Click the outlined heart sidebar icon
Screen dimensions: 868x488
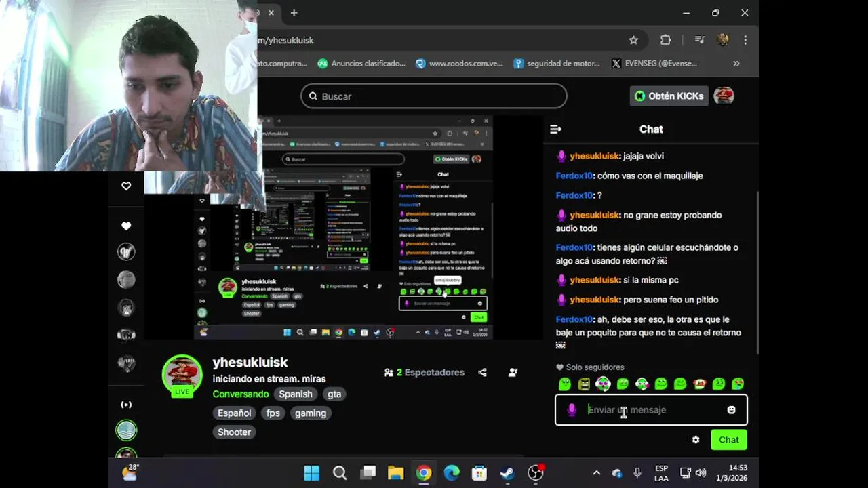point(126,186)
